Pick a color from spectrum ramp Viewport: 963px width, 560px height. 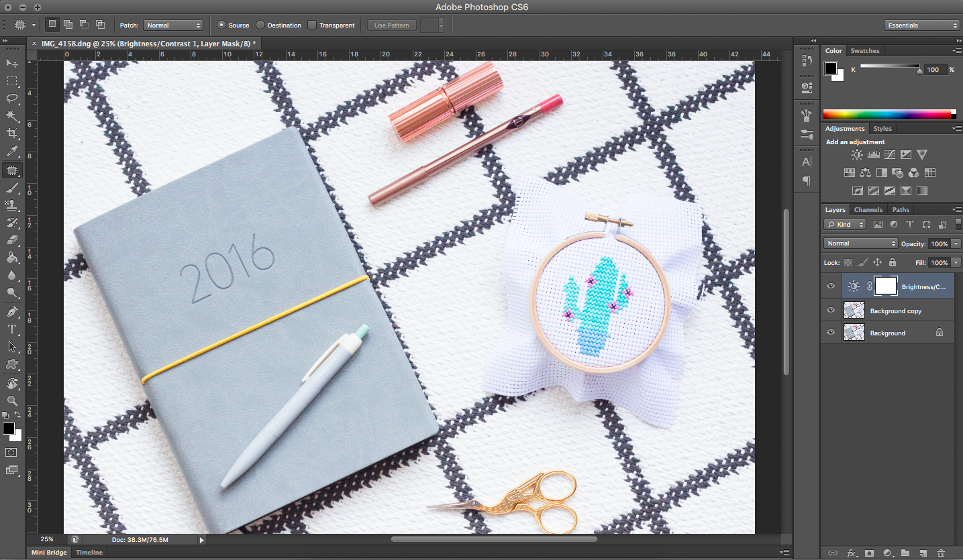pyautogui.click(x=888, y=114)
